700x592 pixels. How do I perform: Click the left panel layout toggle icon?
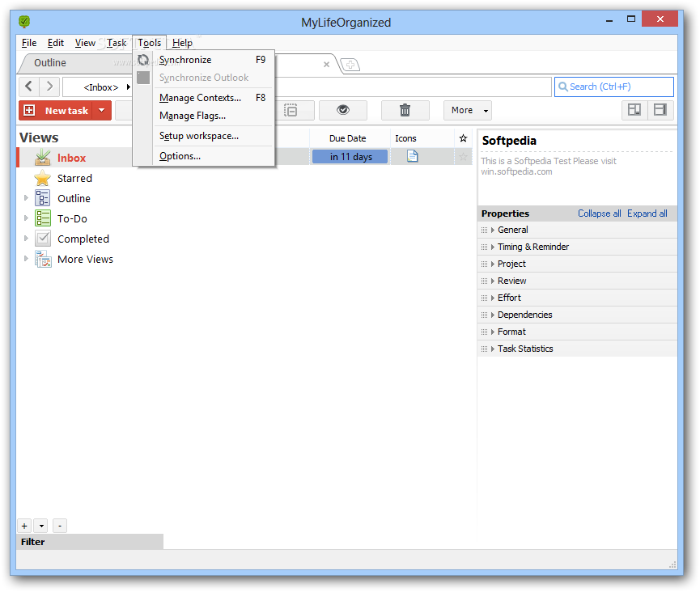[x=634, y=110]
